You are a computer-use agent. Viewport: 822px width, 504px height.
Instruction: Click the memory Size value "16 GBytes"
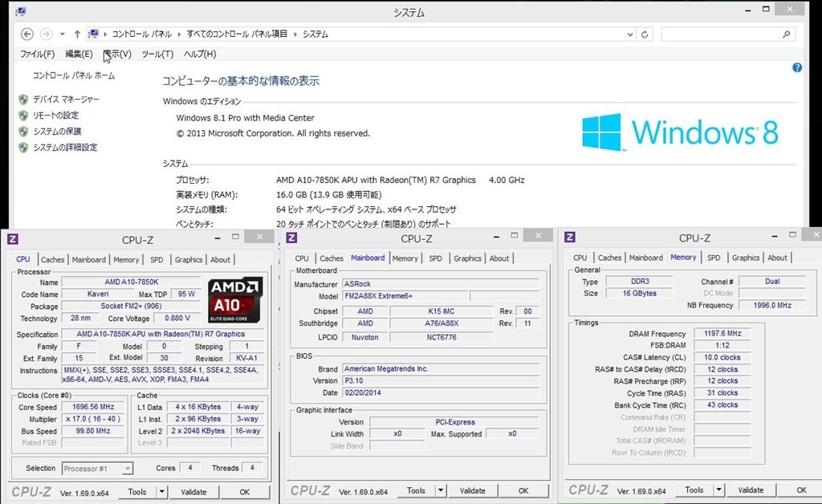(x=640, y=294)
